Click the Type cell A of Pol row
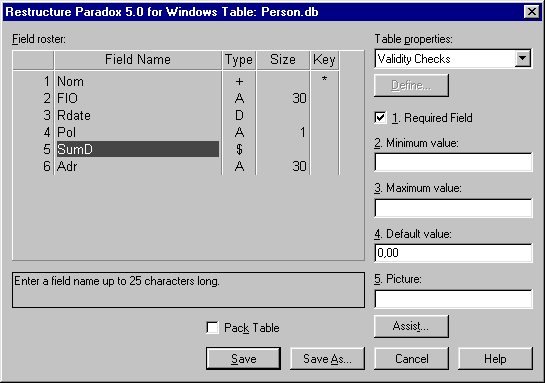 point(239,132)
